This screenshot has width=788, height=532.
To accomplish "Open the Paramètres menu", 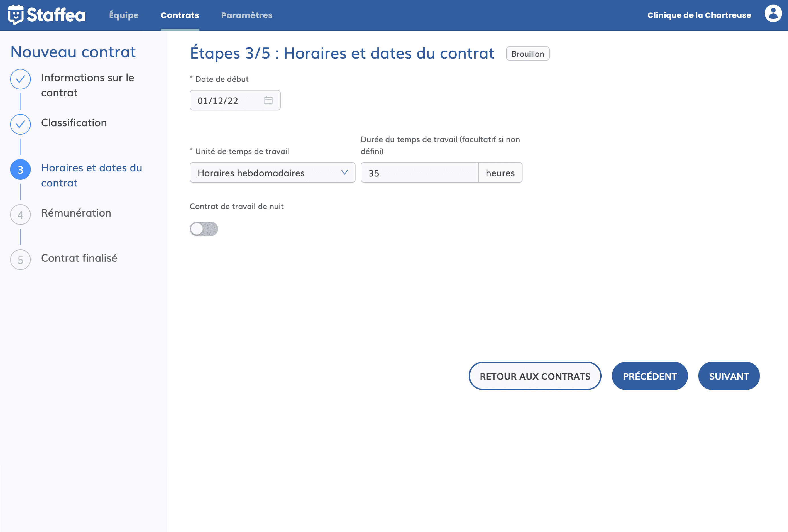I will click(x=246, y=15).
